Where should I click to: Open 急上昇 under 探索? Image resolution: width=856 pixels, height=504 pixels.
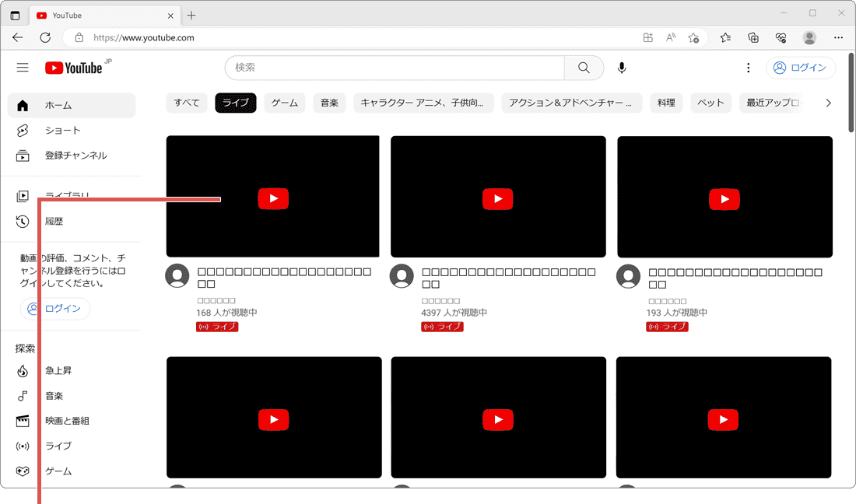point(23,370)
